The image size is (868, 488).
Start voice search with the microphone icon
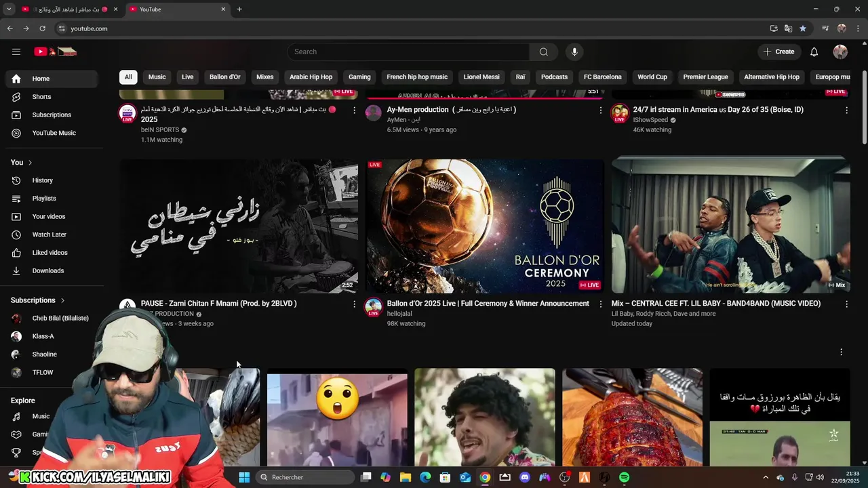click(x=574, y=52)
